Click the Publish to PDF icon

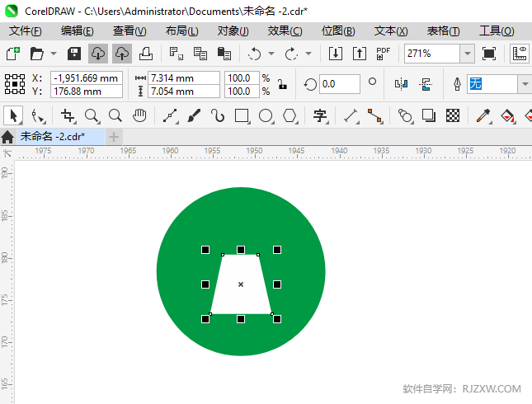(384, 54)
